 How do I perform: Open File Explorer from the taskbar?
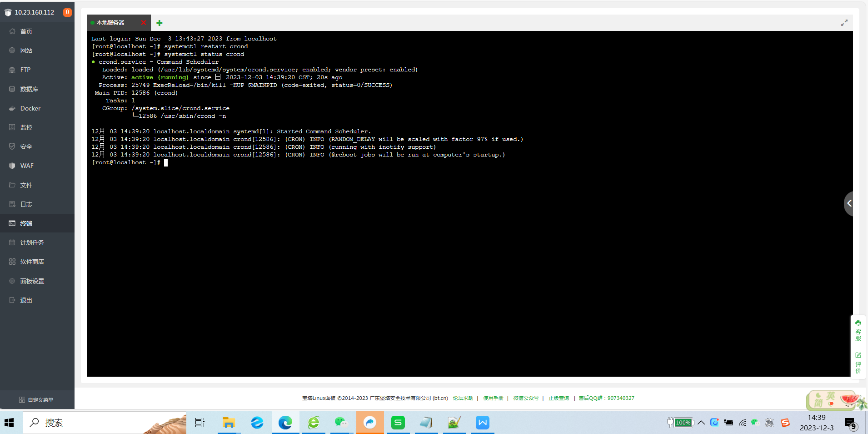coord(228,423)
